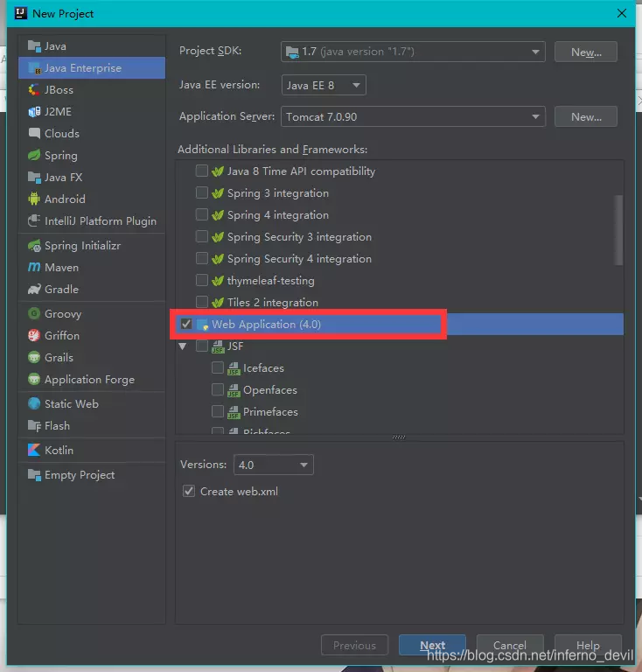Click the Flash icon
The image size is (642, 672).
34,425
